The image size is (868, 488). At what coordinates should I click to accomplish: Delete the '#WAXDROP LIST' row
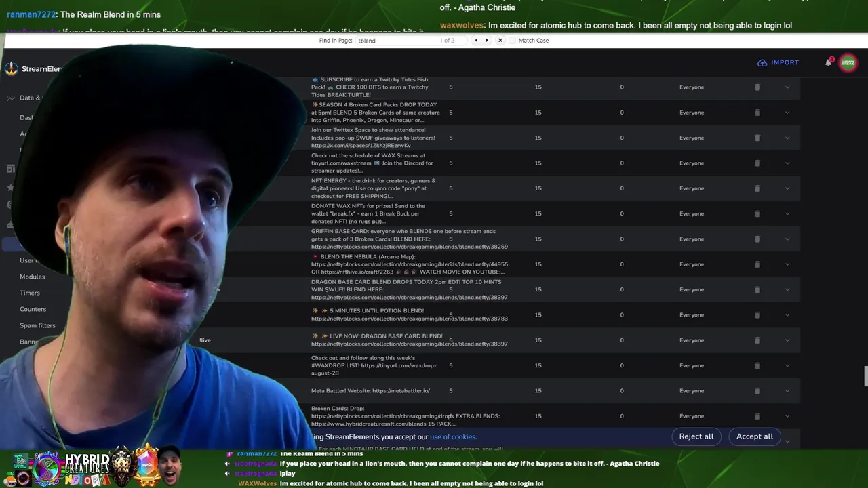[x=757, y=365]
